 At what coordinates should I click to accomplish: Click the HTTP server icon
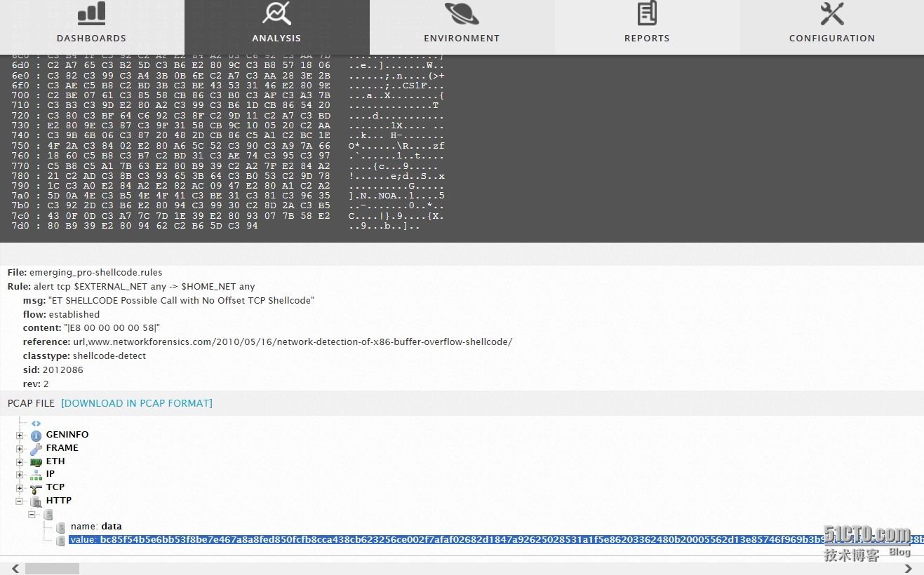(36, 501)
